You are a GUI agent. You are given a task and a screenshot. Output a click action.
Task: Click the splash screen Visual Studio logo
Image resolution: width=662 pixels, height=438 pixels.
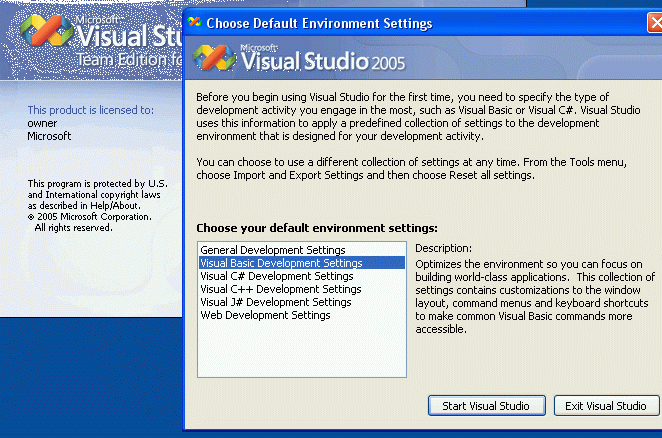[x=46, y=31]
